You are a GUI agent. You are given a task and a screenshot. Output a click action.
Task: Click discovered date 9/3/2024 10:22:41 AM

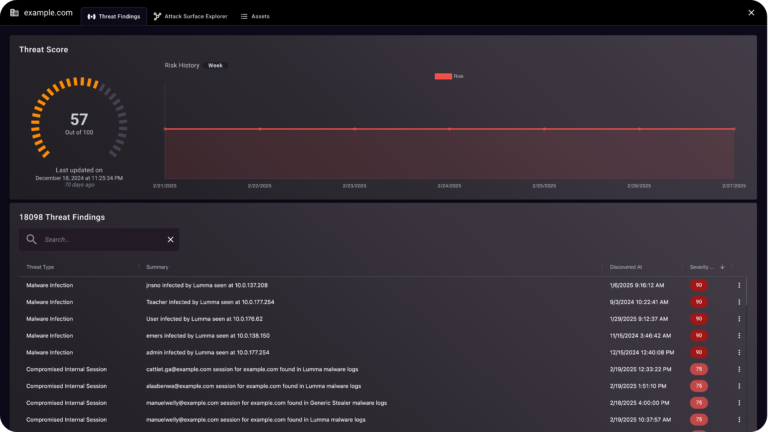point(639,302)
